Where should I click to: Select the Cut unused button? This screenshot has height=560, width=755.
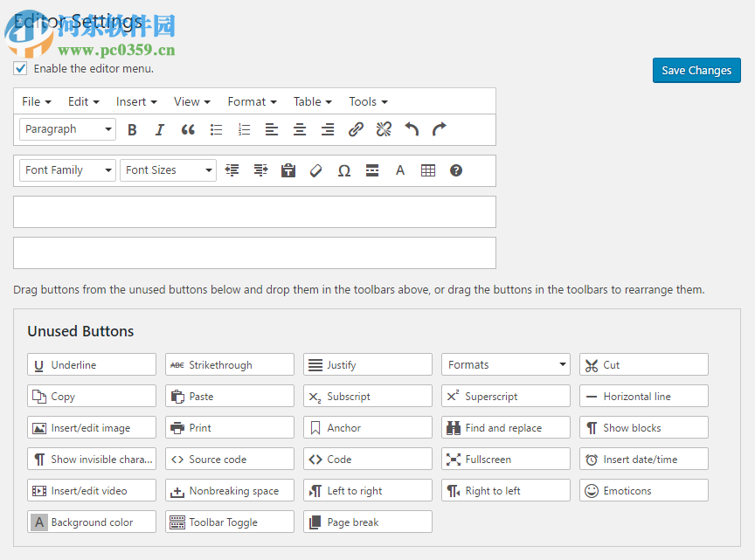tap(644, 364)
